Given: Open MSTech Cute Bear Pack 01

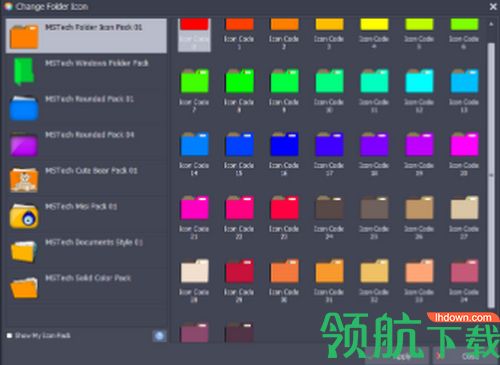Looking at the screenshot, I should coord(86,179).
